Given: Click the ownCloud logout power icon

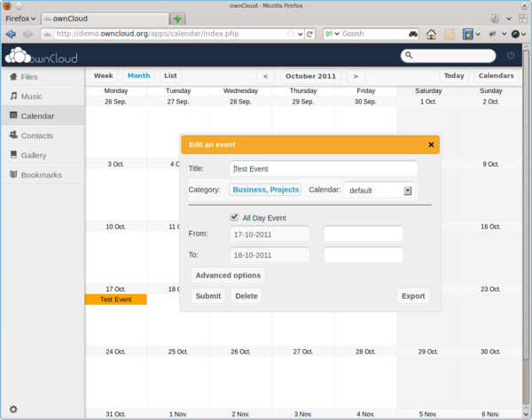Looking at the screenshot, I should point(511,56).
